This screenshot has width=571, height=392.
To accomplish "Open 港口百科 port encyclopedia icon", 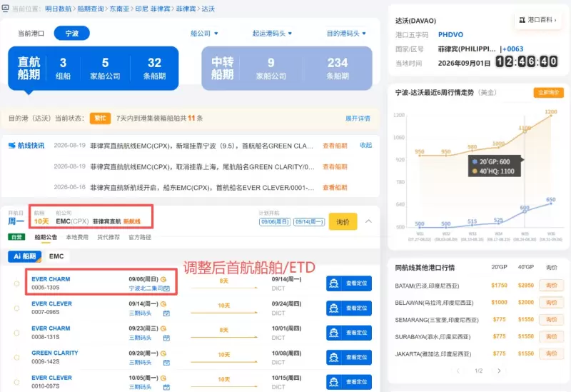I will 522,20.
